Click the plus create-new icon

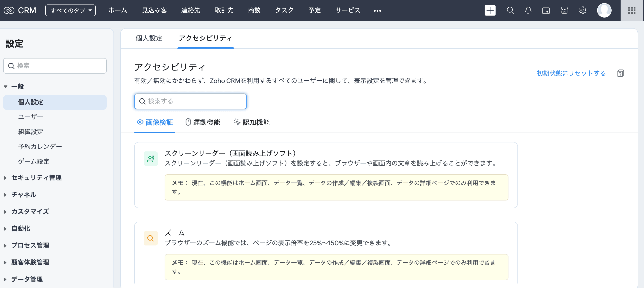point(490,11)
